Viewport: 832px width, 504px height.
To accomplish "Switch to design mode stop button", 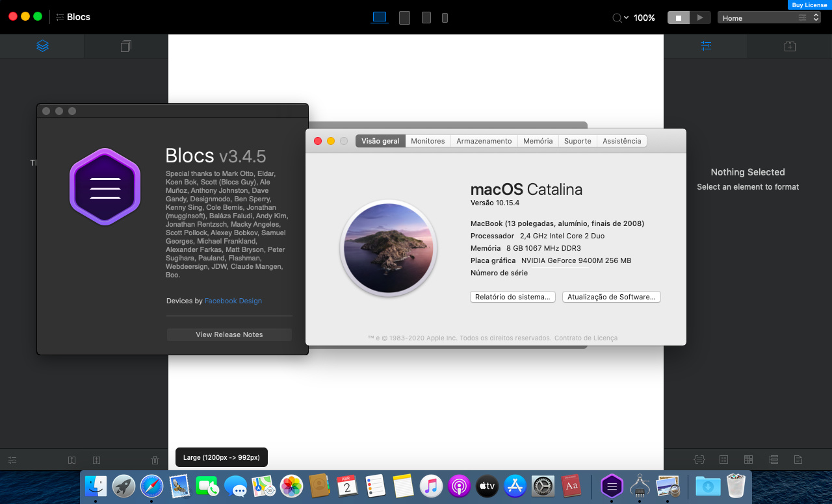I will coord(678,18).
